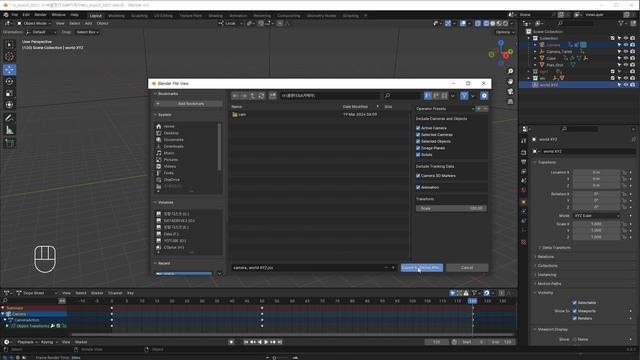Hide world XYZ in viewport via eye icon

pos(626,85)
